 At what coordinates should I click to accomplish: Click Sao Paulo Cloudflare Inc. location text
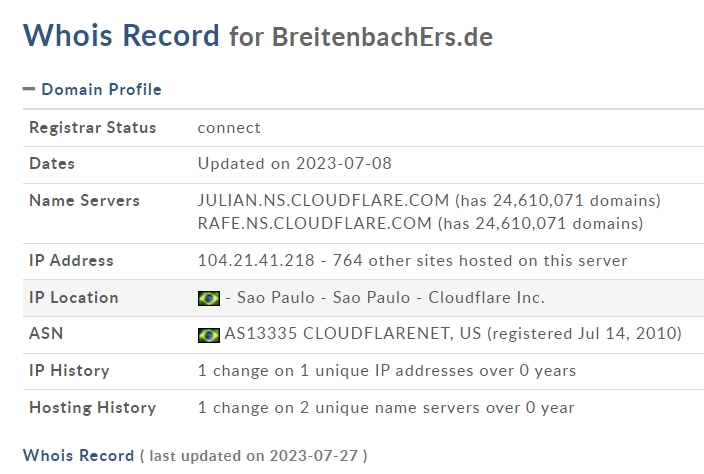pyautogui.click(x=391, y=298)
